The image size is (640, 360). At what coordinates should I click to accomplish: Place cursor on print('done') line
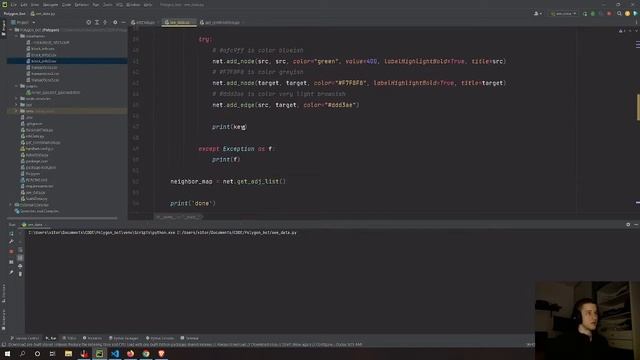click(x=193, y=203)
